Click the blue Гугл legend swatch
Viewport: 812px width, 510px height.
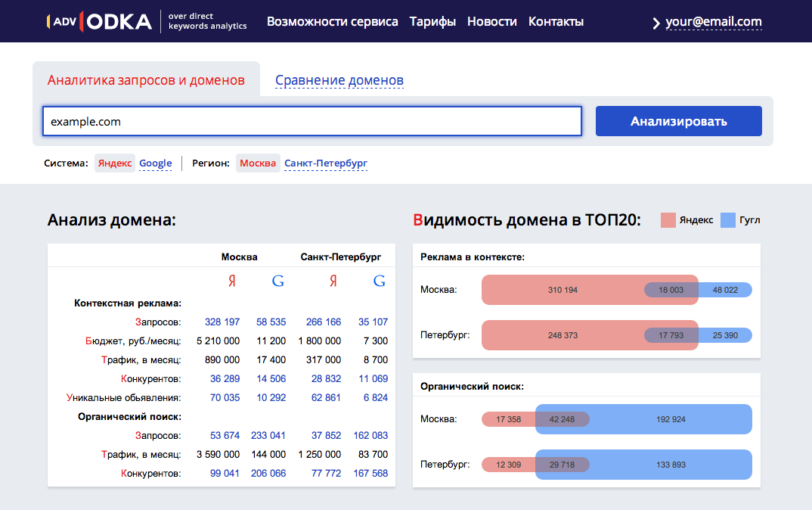tap(728, 220)
